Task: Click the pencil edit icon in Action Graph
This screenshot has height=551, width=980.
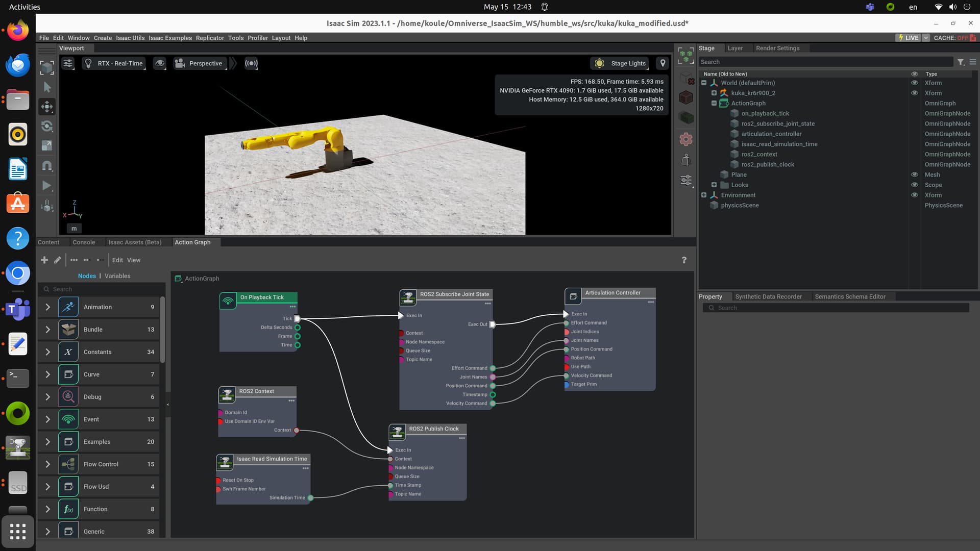Action: 58,260
